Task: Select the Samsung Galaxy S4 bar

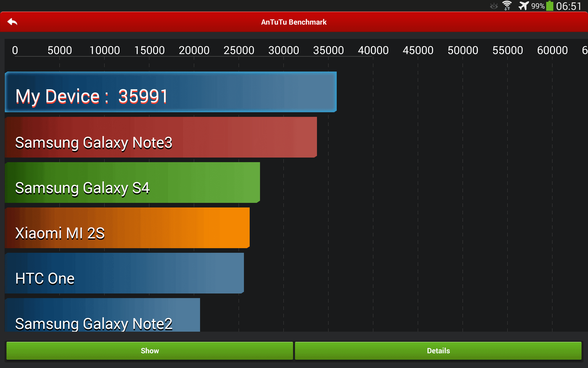Action: [132, 182]
